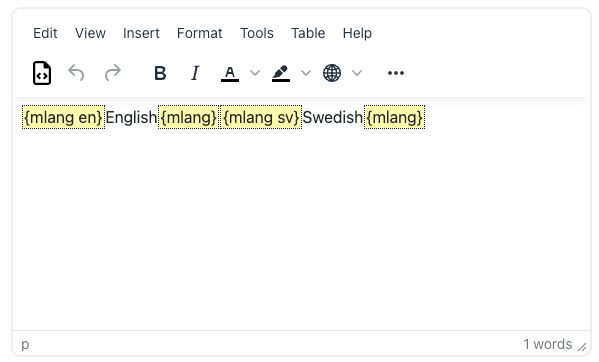Open the View menu
The width and height of the screenshot is (599, 362).
coord(90,33)
